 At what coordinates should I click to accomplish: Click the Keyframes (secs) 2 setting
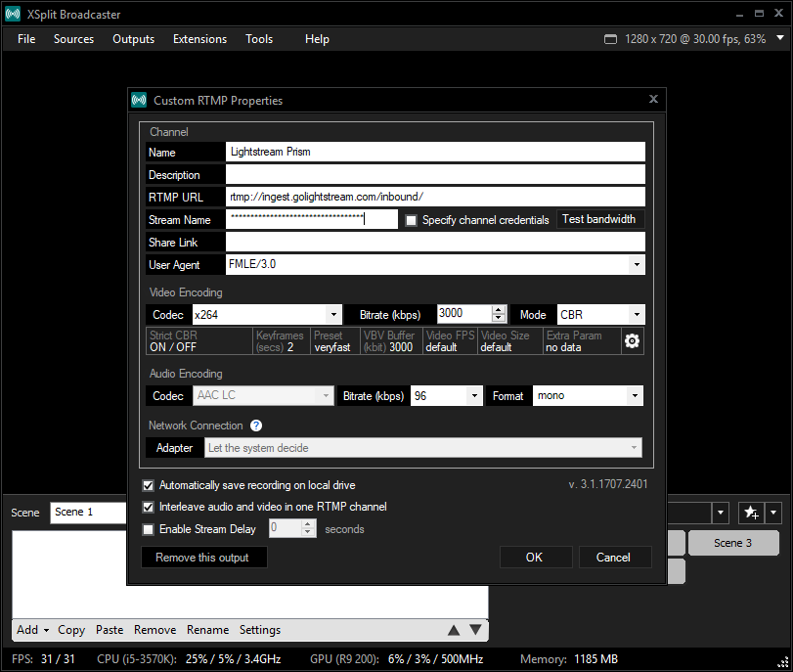[282, 341]
